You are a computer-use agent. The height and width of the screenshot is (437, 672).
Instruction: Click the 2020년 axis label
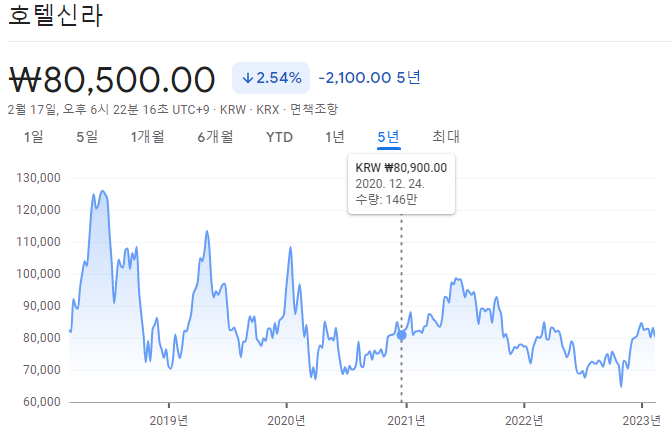[286, 421]
